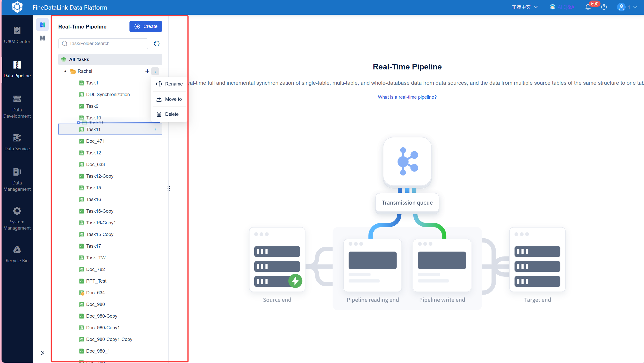
Task: Go to Data Development
Action: coord(17,107)
